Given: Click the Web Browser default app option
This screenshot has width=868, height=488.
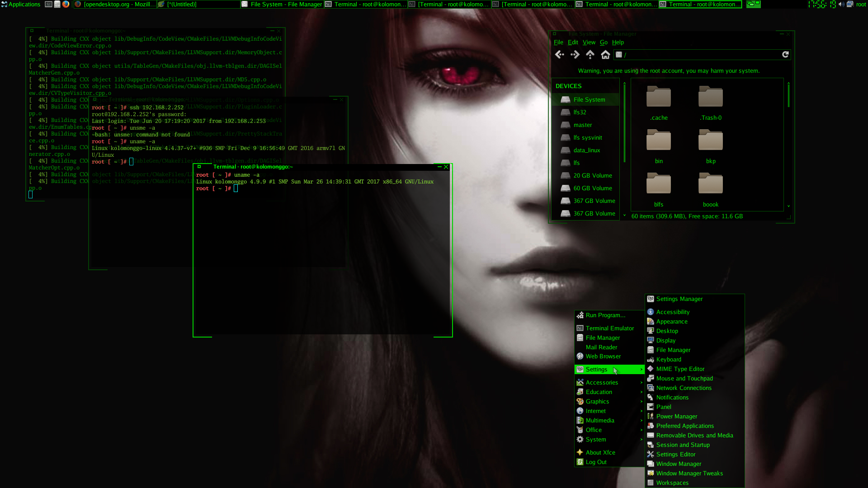Looking at the screenshot, I should coord(604,356).
